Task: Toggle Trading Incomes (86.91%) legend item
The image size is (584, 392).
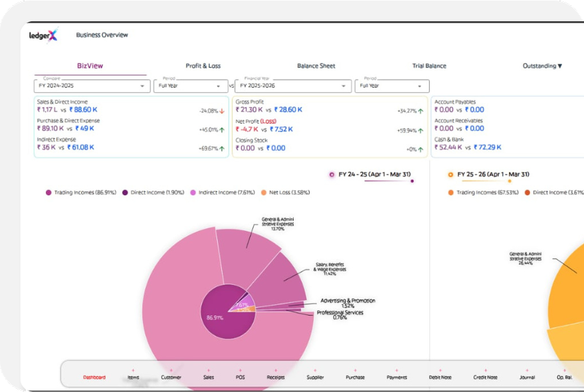Action: [80, 193]
